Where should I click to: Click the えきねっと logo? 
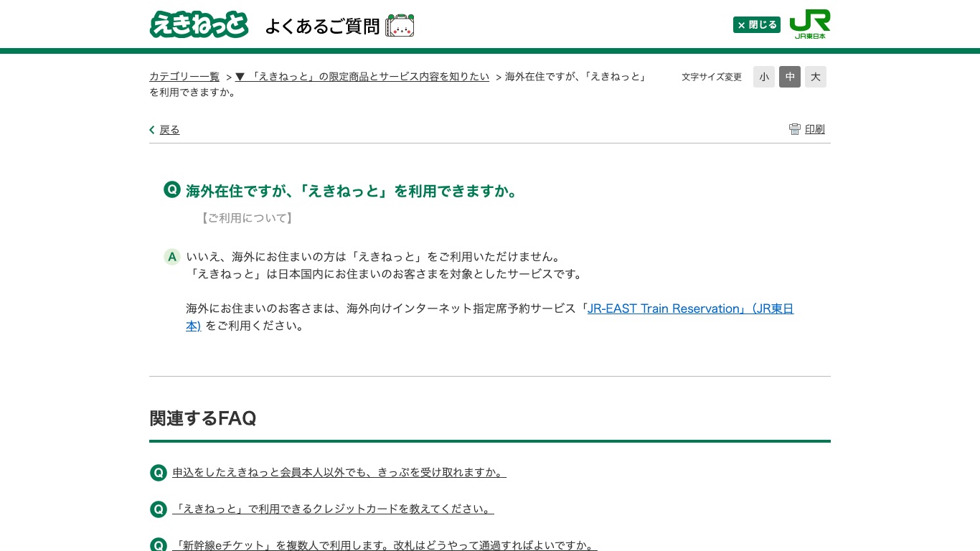tap(199, 24)
